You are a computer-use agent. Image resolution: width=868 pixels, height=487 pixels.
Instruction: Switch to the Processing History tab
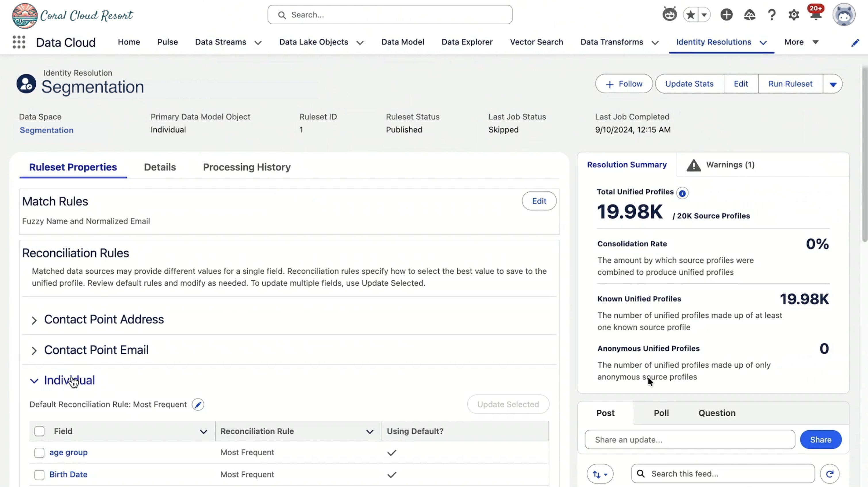247,167
